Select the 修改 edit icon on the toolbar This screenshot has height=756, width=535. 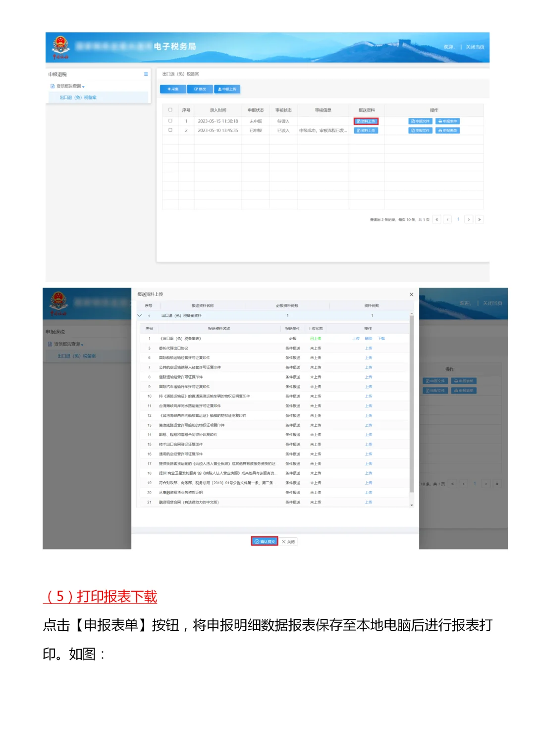click(200, 89)
